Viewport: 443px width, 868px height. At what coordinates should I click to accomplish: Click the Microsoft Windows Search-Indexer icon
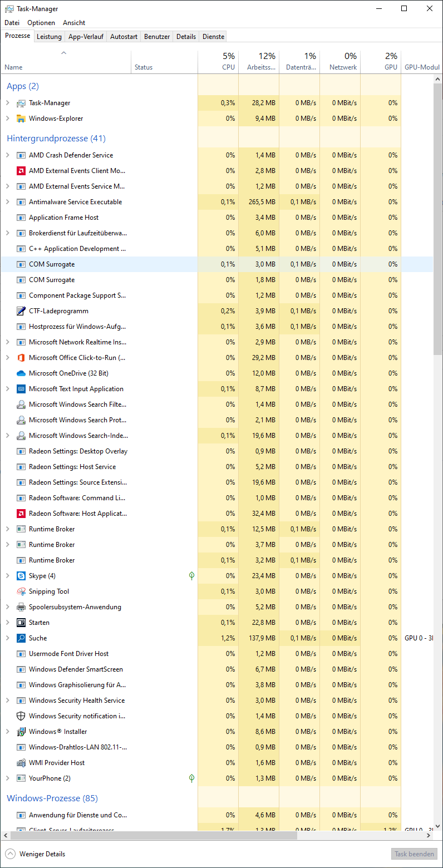click(21, 436)
